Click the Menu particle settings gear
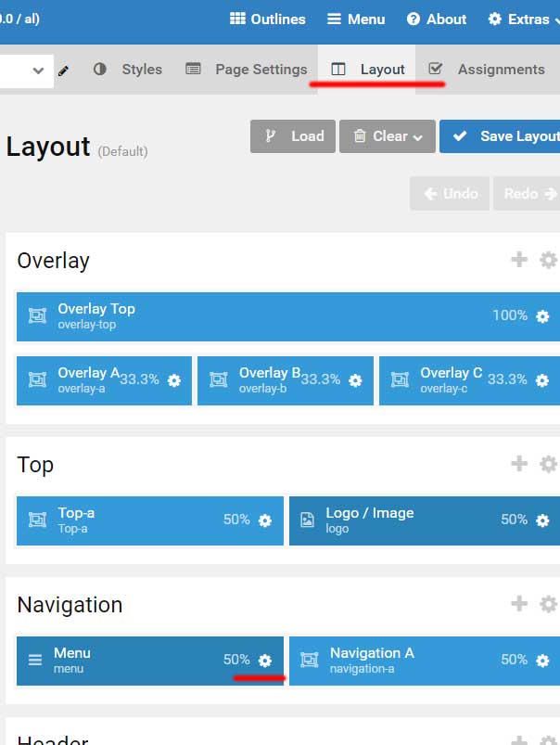 point(265,661)
